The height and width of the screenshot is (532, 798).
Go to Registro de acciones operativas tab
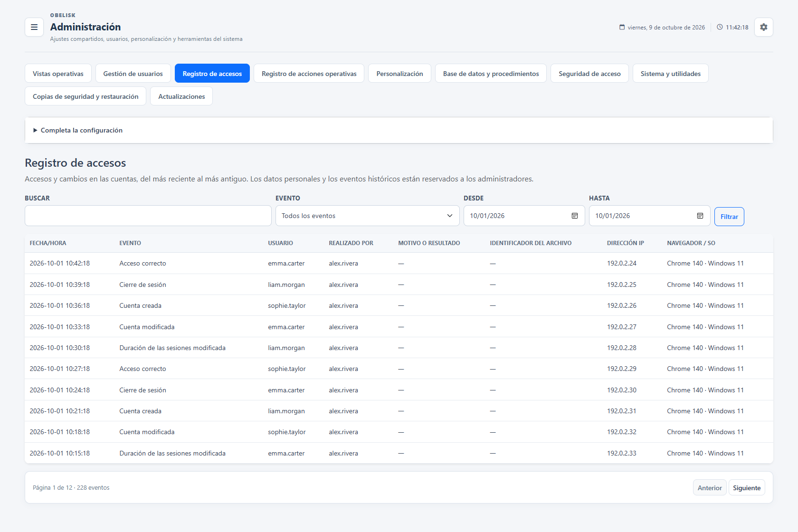click(309, 74)
